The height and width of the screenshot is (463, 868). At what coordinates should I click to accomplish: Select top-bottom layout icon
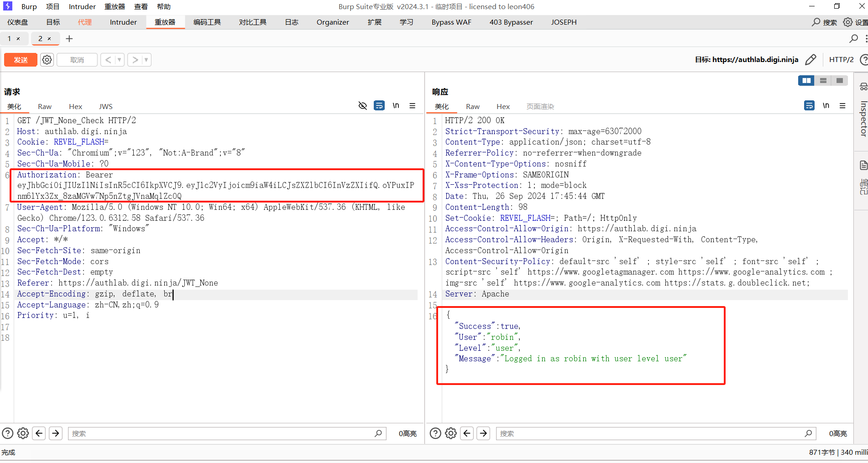[823, 81]
